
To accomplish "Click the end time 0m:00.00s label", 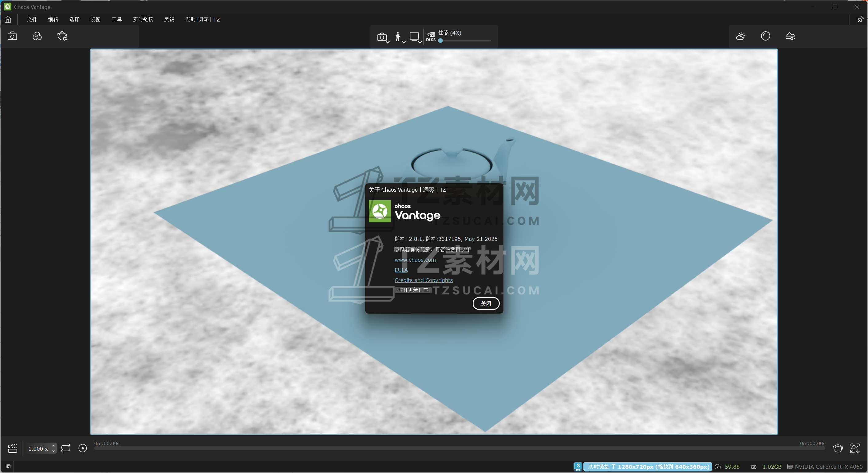I will click(x=812, y=444).
